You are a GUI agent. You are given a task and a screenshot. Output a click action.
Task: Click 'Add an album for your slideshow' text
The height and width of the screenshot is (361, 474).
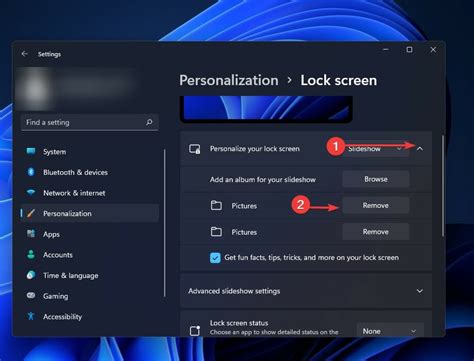pos(263,180)
